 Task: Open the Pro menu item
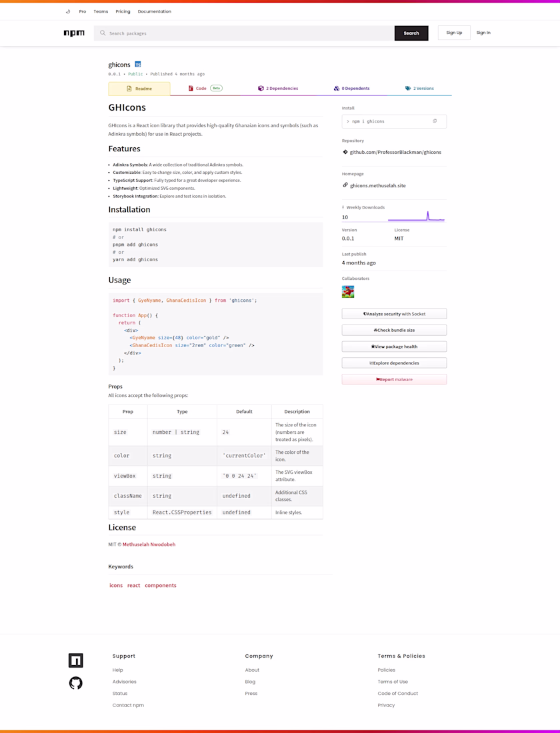point(83,11)
